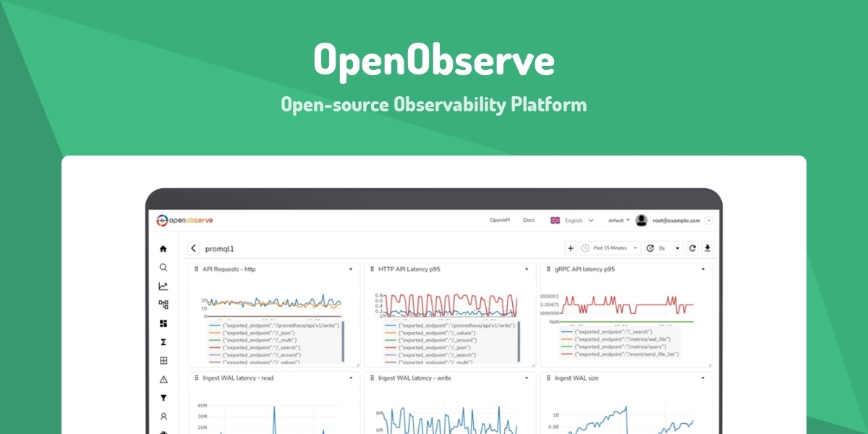Open the Past 15 Minutes time range dropdown
The width and height of the screenshot is (868, 434).
click(610, 248)
